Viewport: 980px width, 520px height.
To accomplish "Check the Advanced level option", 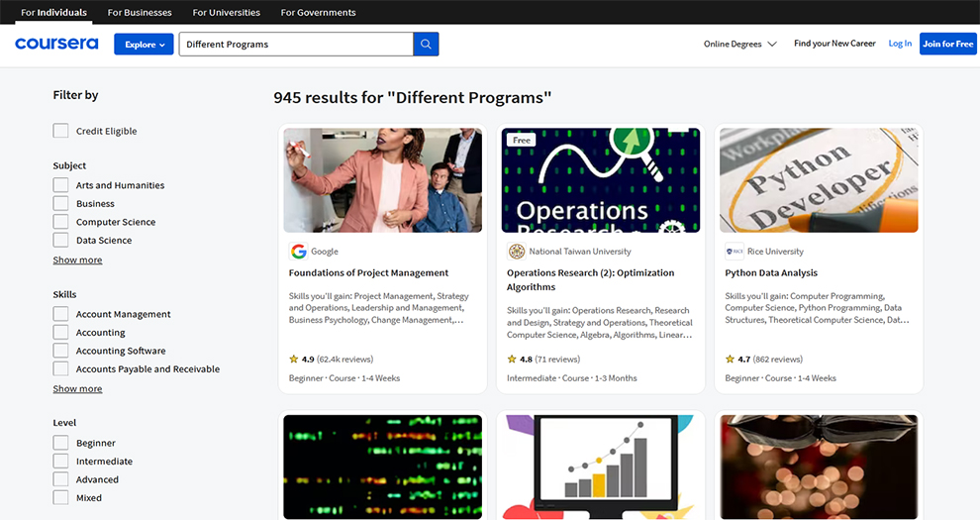I will pyautogui.click(x=60, y=479).
